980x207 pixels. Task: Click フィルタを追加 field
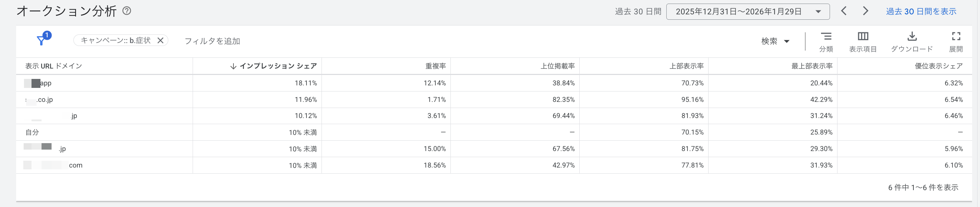212,41
